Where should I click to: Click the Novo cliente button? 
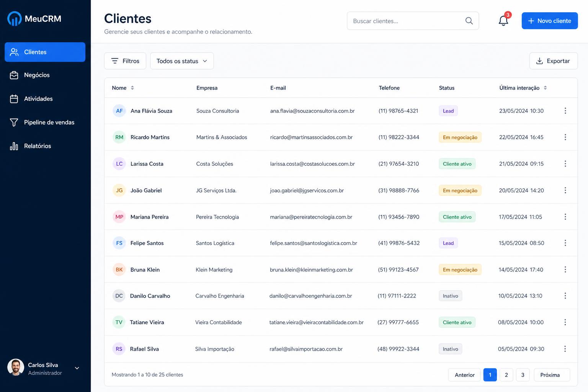tap(549, 21)
